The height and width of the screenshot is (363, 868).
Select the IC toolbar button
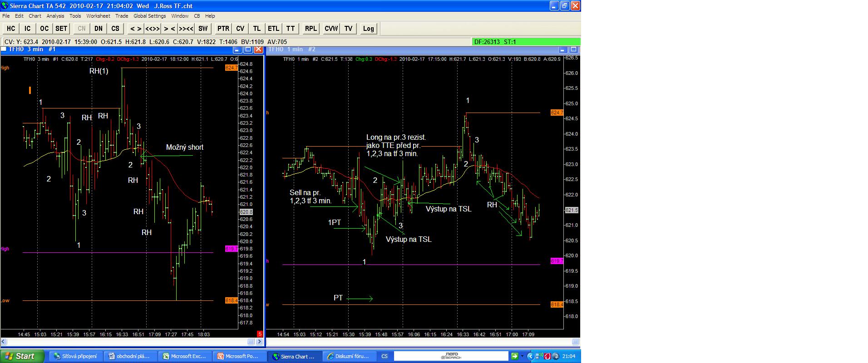coord(27,29)
